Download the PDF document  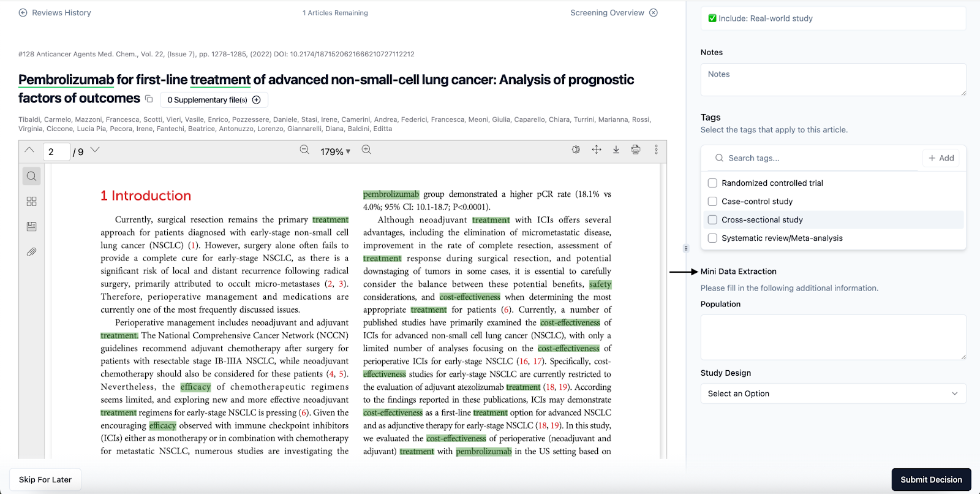[x=616, y=150]
